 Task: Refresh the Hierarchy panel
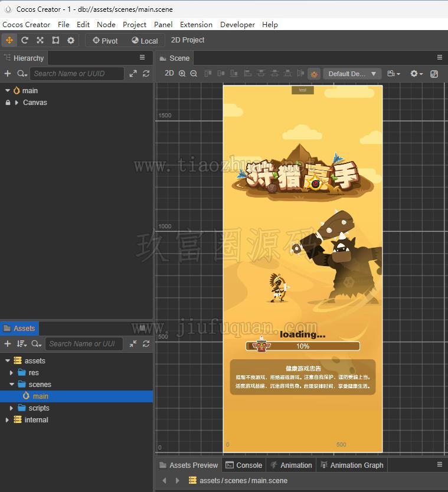[x=146, y=73]
